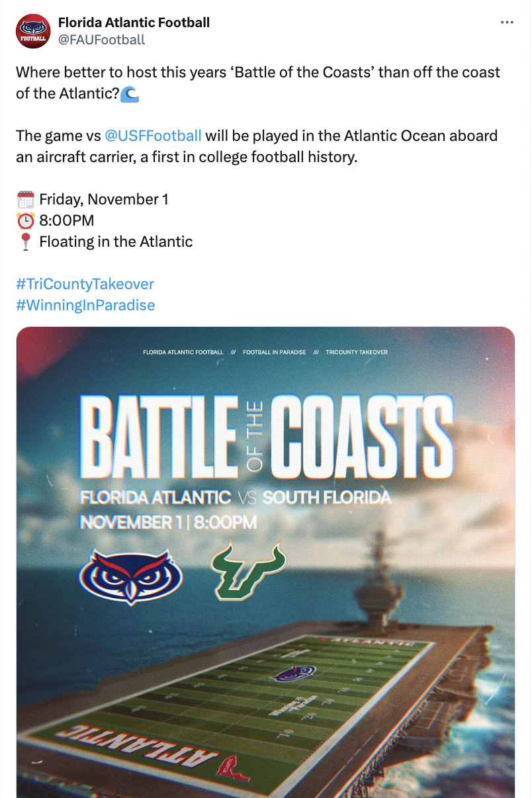
Task: Click the alarm clock emoji beside 8:00PM
Action: click(x=25, y=220)
